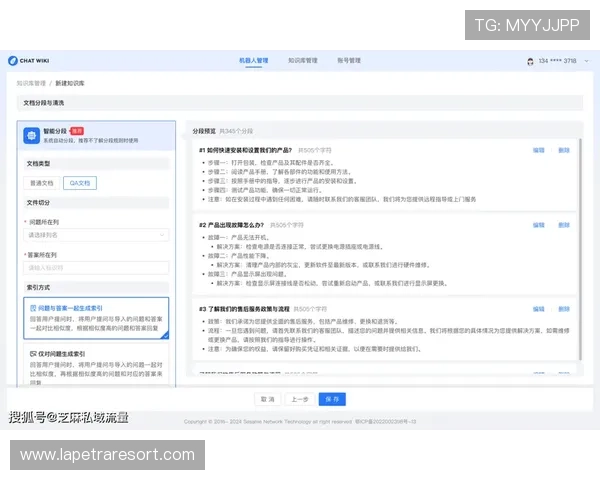Switch to the 账号管理 tab
The width and height of the screenshot is (600, 480).
coord(349,60)
